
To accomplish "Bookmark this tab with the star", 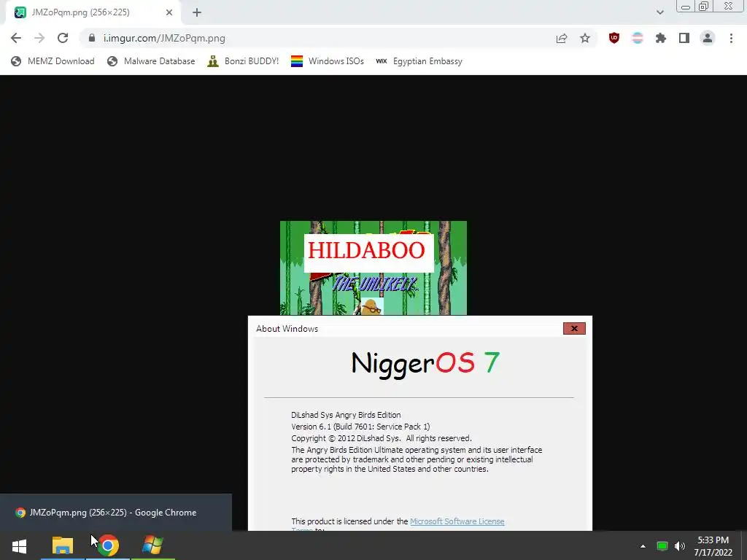I will [x=585, y=38].
